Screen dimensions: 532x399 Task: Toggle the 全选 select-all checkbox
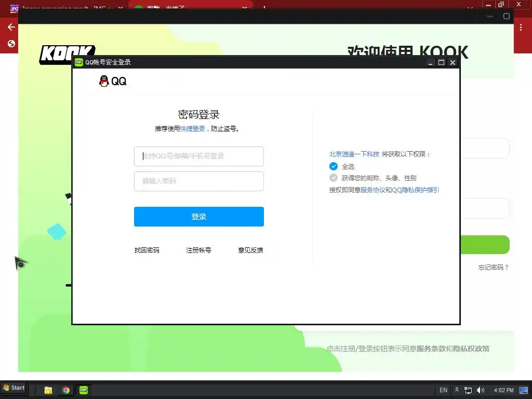coord(334,166)
